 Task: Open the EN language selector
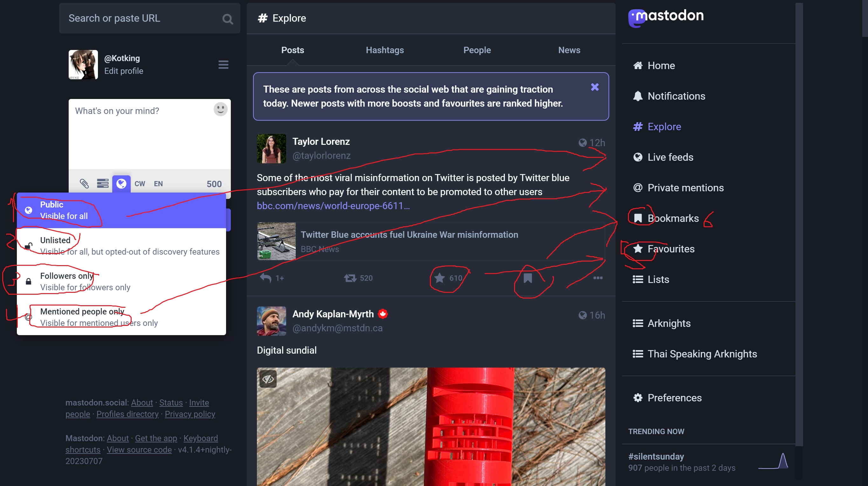158,183
